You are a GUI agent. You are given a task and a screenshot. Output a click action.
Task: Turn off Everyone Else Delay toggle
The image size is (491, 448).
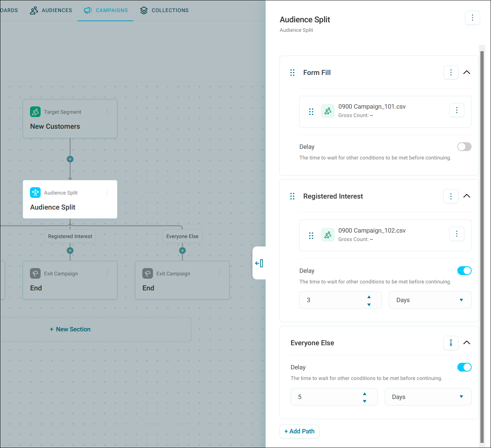pyautogui.click(x=464, y=367)
